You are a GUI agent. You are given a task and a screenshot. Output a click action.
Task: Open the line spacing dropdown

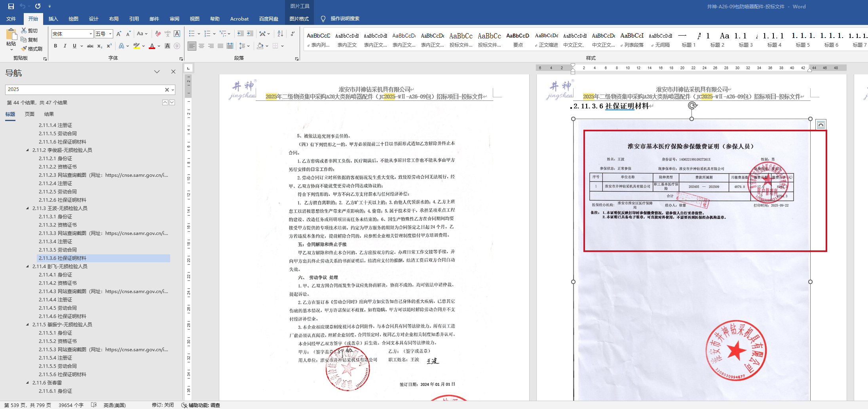244,46
